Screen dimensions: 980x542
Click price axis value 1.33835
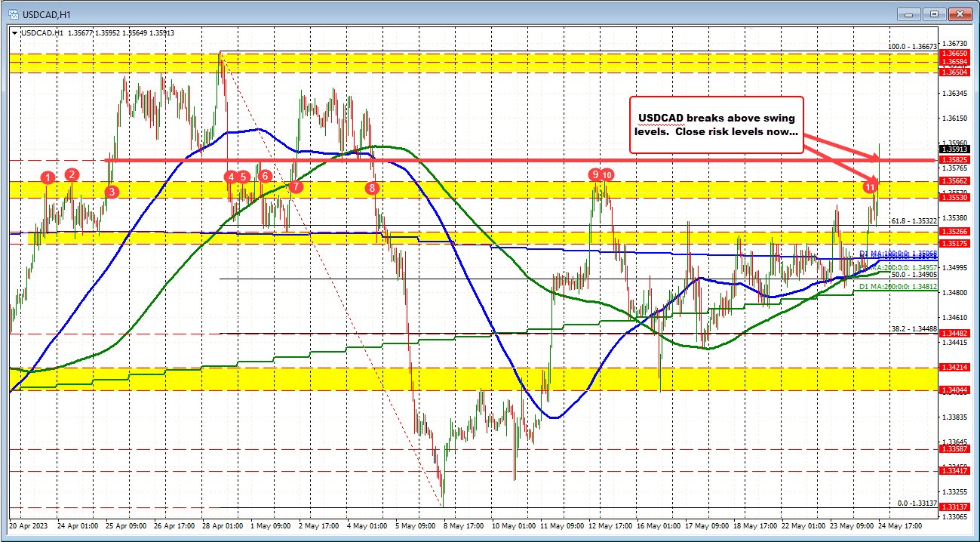tap(954, 417)
